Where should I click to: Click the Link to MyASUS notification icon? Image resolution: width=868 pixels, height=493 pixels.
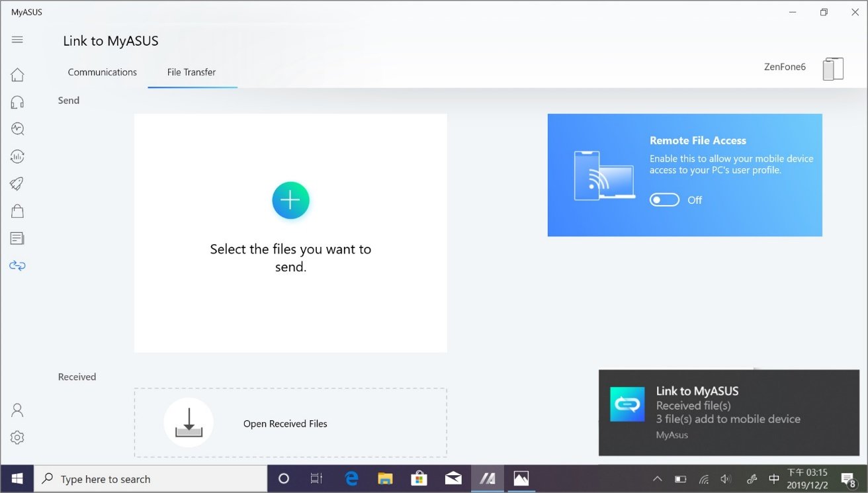627,404
